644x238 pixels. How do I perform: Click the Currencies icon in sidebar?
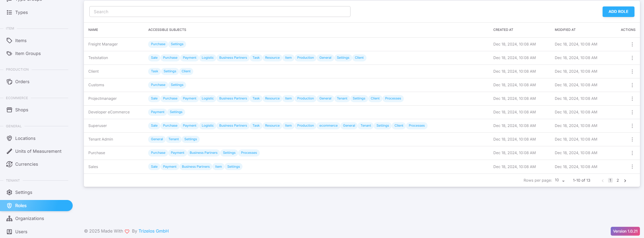click(x=9, y=164)
